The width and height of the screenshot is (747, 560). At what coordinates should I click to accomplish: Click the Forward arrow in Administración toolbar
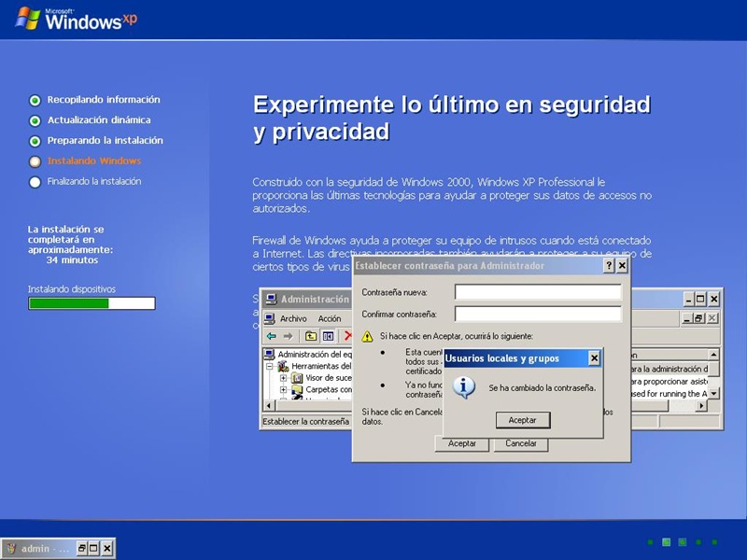pos(288,336)
